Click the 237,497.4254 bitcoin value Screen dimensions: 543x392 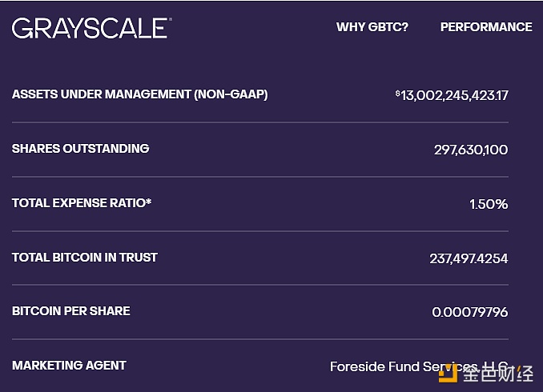tap(469, 258)
